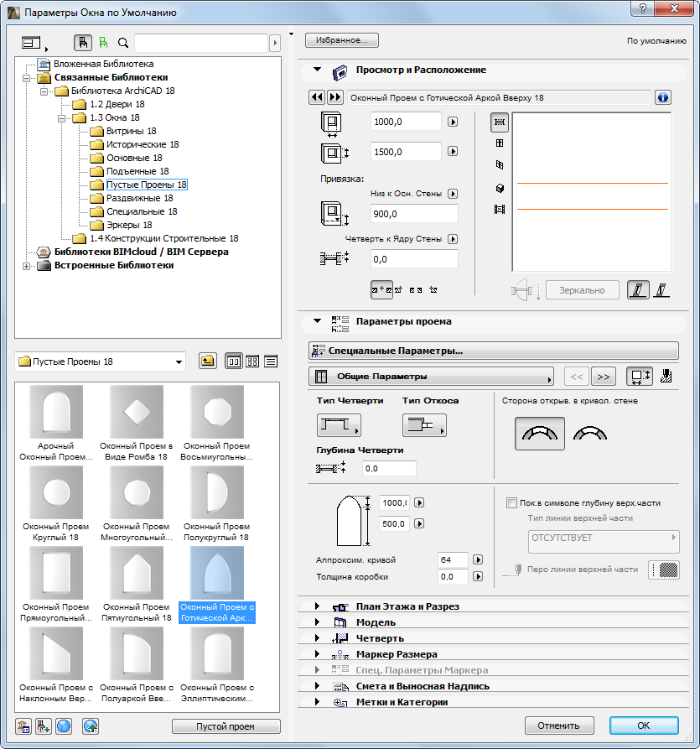Click the go up one folder icon
The height and width of the screenshot is (749, 700).
click(x=207, y=361)
